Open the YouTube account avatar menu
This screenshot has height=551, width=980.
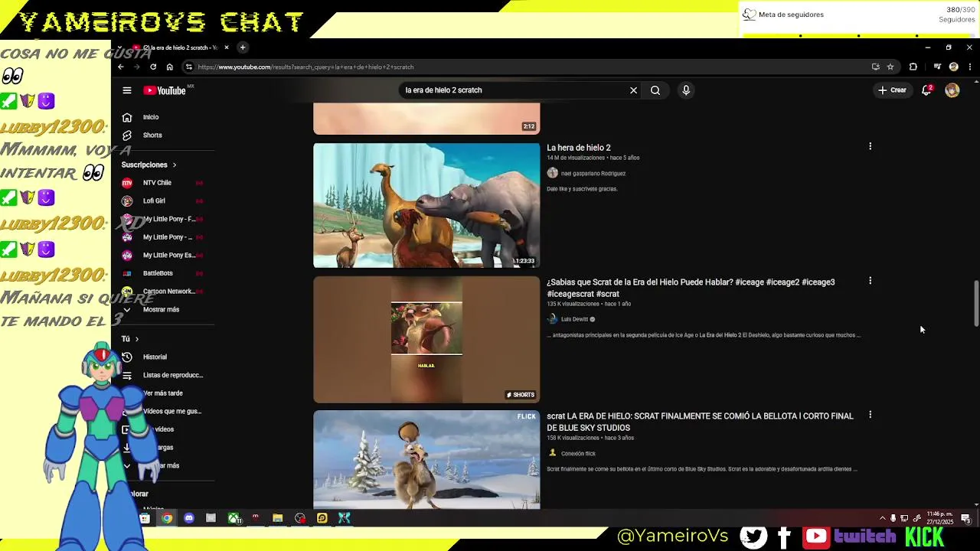click(x=952, y=90)
